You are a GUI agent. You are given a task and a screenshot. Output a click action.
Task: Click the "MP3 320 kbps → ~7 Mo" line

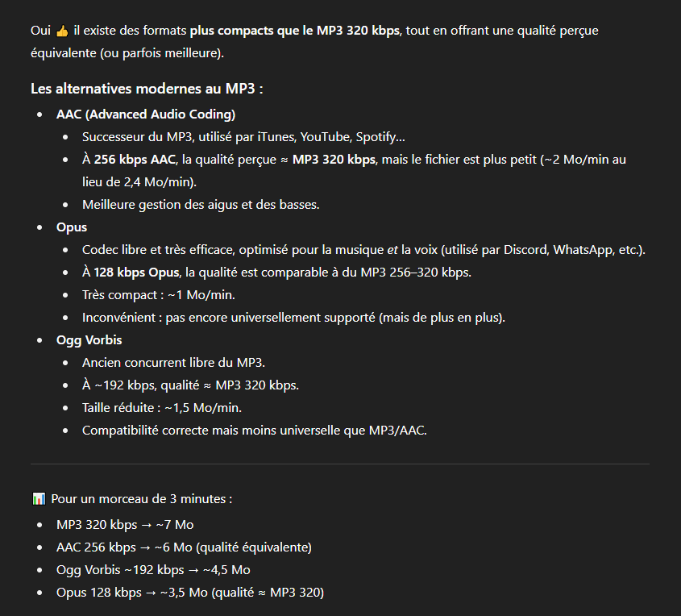125,525
